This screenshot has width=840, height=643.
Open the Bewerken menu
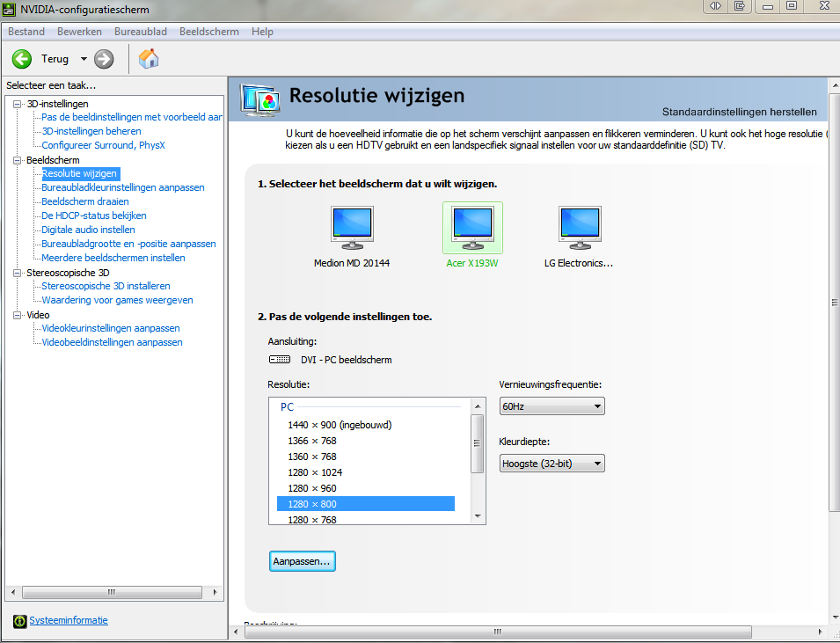pyautogui.click(x=79, y=32)
